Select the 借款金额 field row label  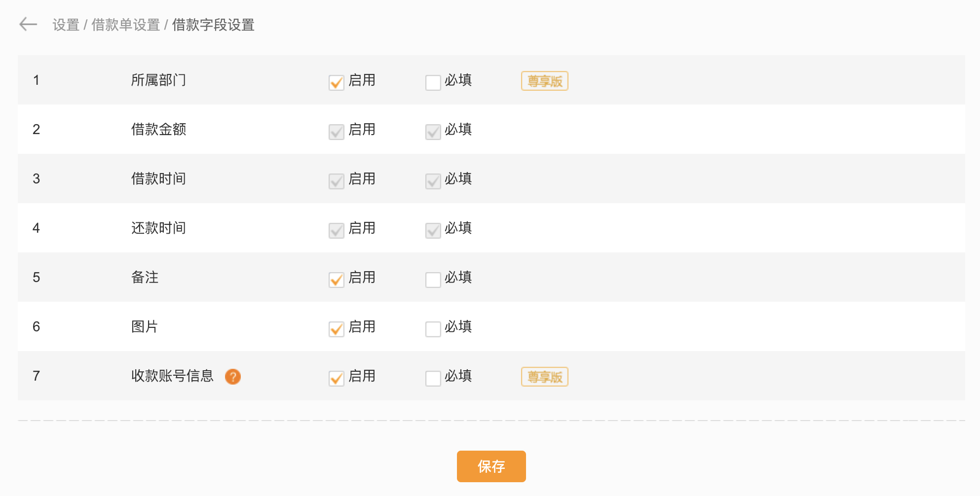point(158,129)
